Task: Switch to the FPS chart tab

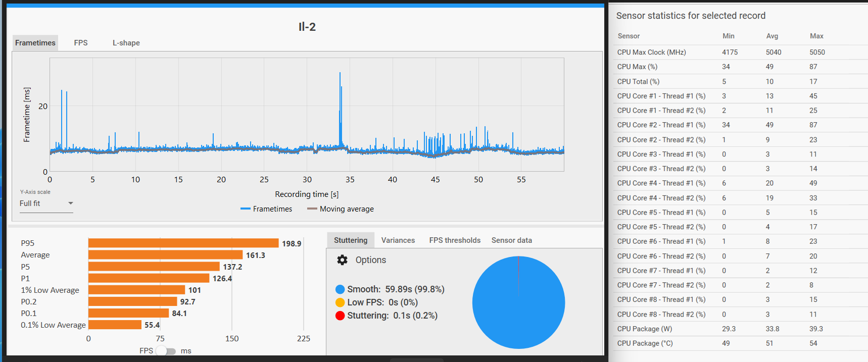Action: [81, 43]
